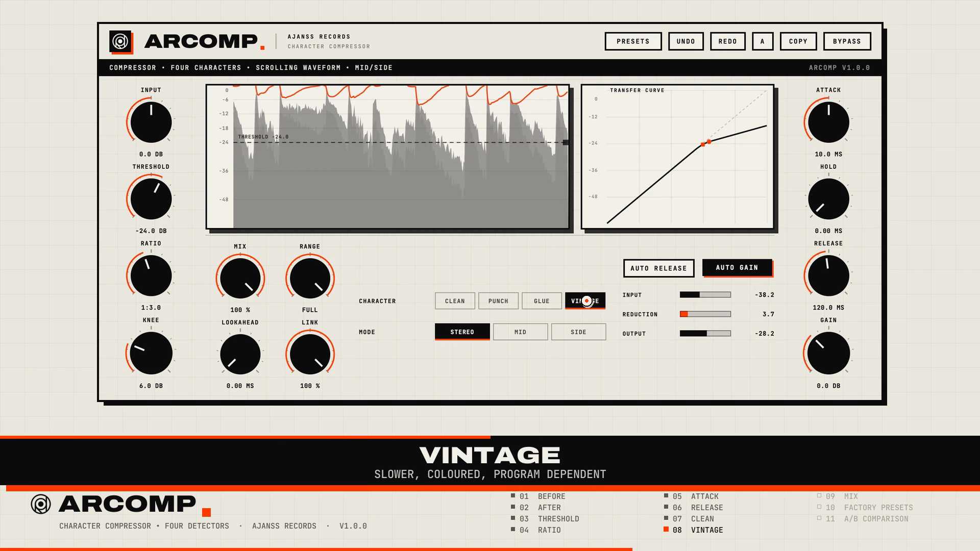The width and height of the screenshot is (980, 551).
Task: Select the GLUE character
Action: point(542,301)
